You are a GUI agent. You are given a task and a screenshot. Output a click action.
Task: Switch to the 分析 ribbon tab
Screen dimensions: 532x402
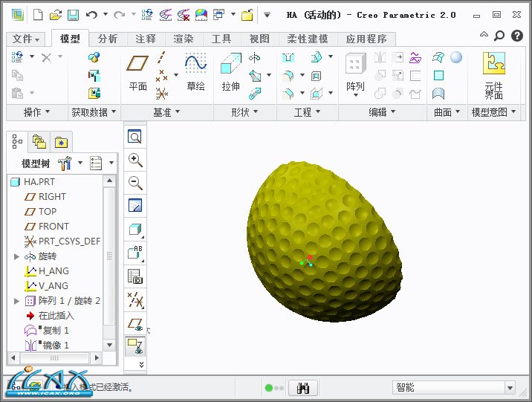pyautogui.click(x=107, y=39)
